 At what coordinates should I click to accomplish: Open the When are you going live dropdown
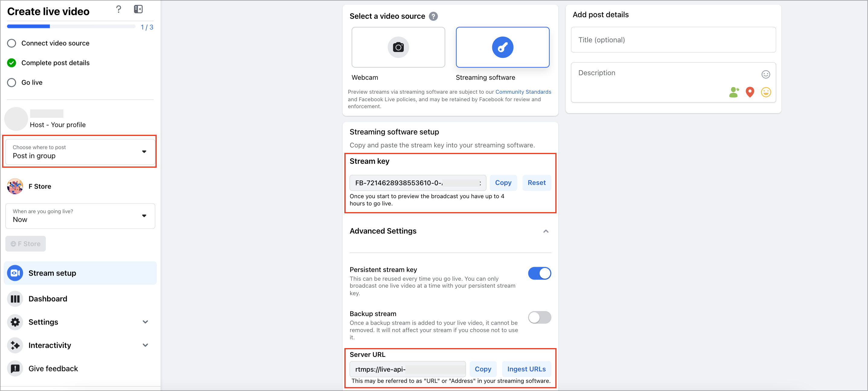[x=80, y=216]
